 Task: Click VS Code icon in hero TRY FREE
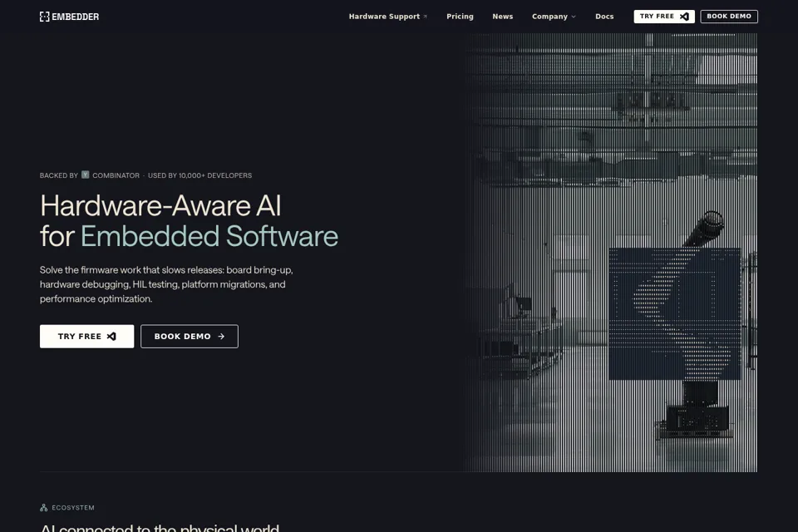click(x=111, y=337)
